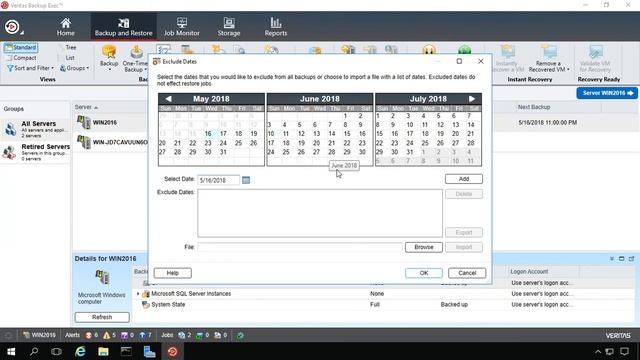Screen dimensions: 640x360
Task: Click the June 2018 calendar header
Action: (320, 99)
